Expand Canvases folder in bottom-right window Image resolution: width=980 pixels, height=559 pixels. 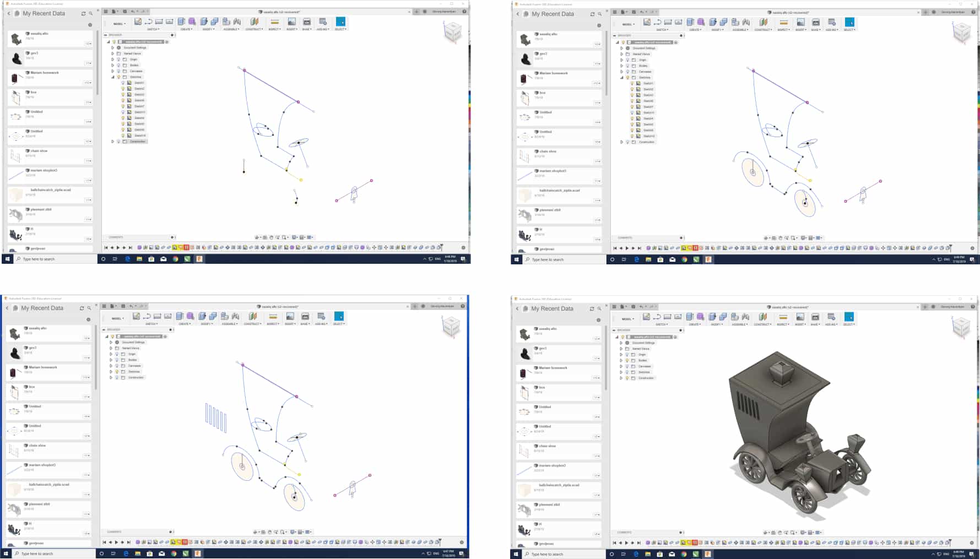point(621,366)
